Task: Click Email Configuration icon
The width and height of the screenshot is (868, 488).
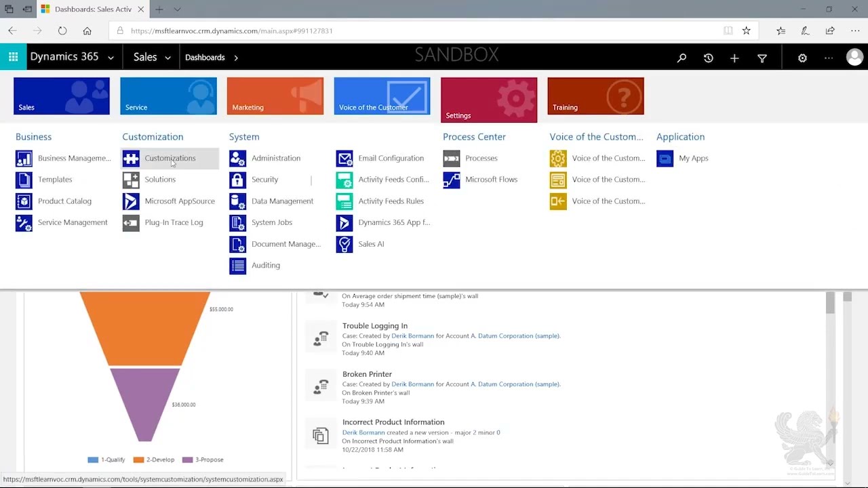Action: pyautogui.click(x=344, y=159)
